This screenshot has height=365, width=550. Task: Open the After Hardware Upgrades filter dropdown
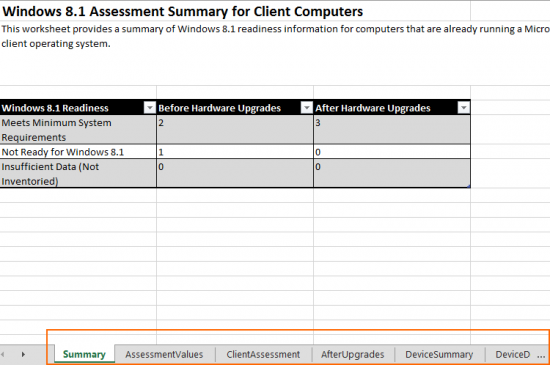click(x=463, y=108)
